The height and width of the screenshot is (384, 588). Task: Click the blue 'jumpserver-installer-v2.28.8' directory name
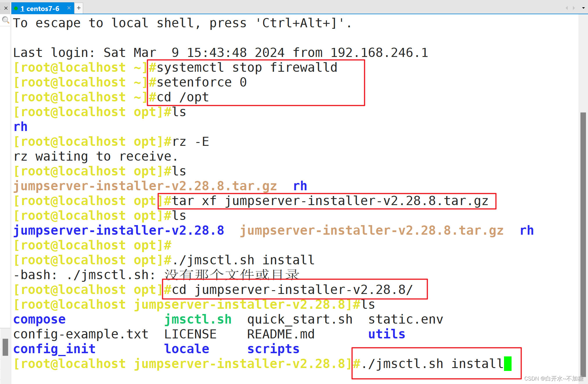[x=119, y=231]
